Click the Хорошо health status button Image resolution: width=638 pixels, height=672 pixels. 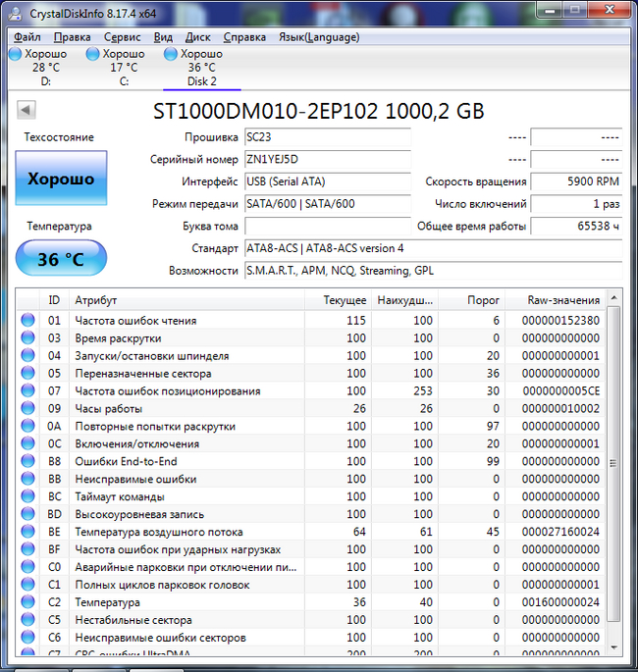[61, 179]
